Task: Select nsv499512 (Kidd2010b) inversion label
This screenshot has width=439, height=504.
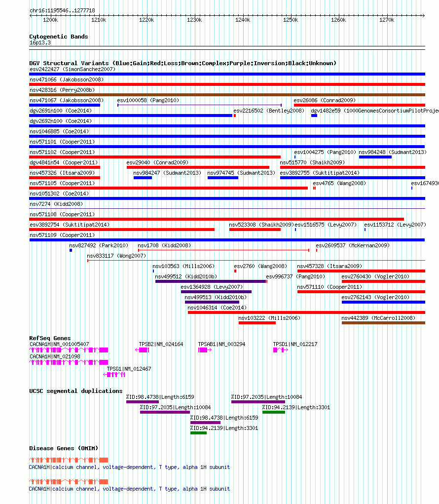Action: pos(186,276)
